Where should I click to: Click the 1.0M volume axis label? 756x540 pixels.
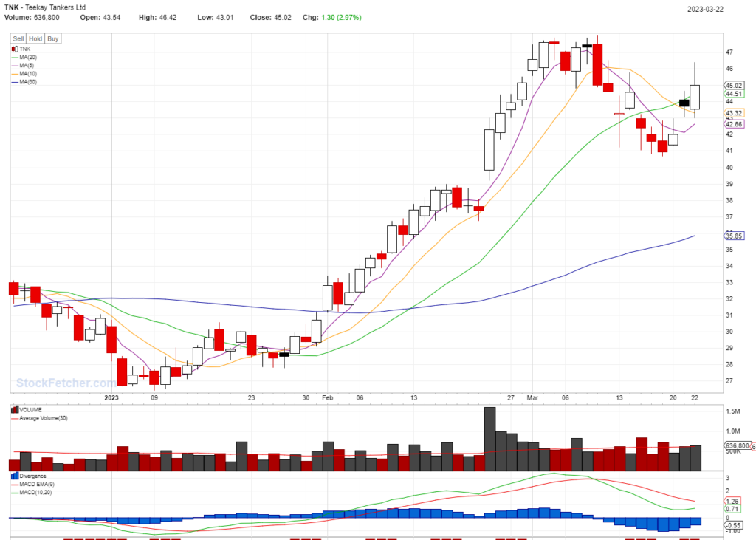[x=733, y=431]
